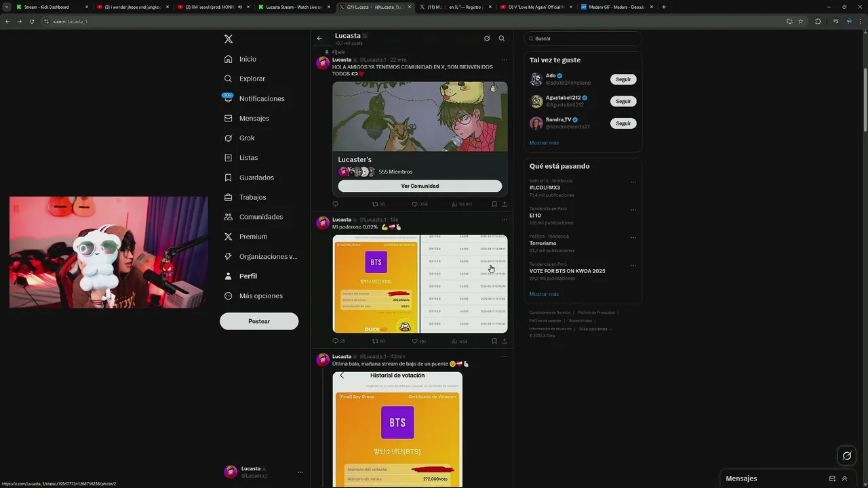This screenshot has width=868, height=488.
Task: Repost the pinned post with 28 reposts
Action: coord(378,204)
